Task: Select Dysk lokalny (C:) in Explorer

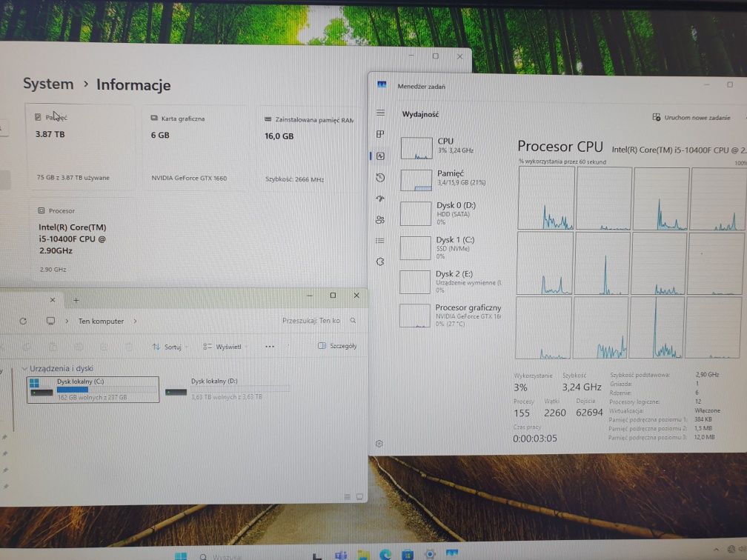Action: pos(93,389)
